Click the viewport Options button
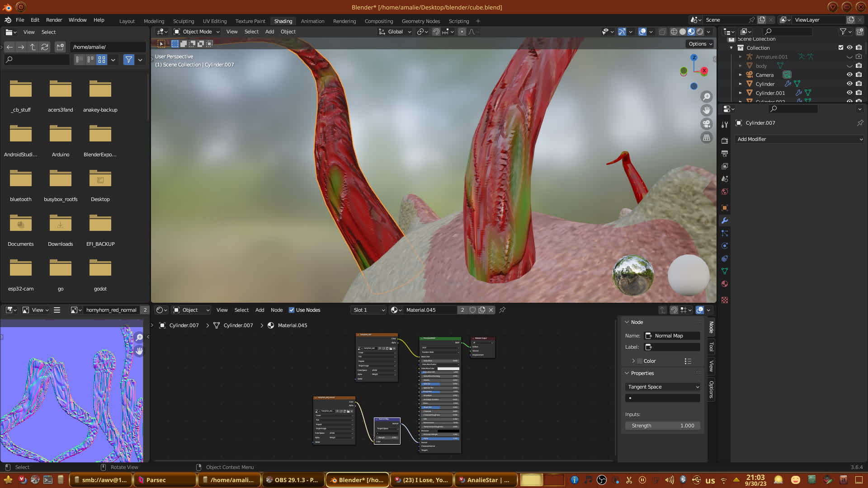Viewport: 868px width, 488px height. click(x=700, y=44)
